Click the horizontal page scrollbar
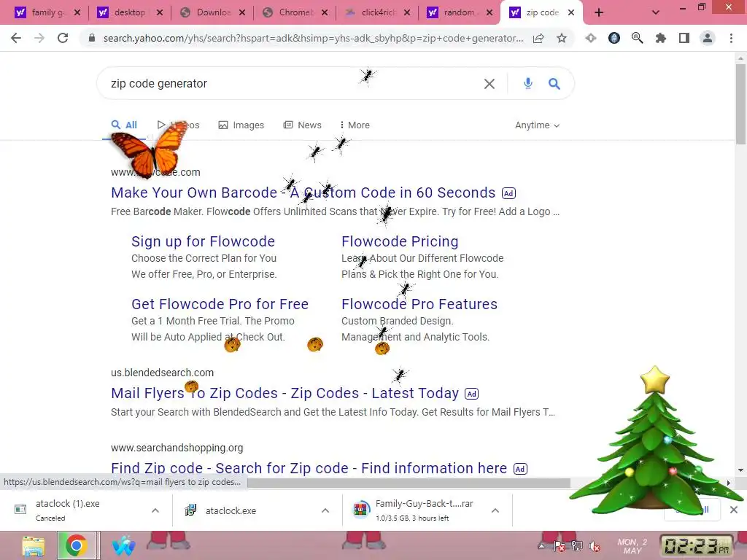The image size is (747, 560). (409, 483)
